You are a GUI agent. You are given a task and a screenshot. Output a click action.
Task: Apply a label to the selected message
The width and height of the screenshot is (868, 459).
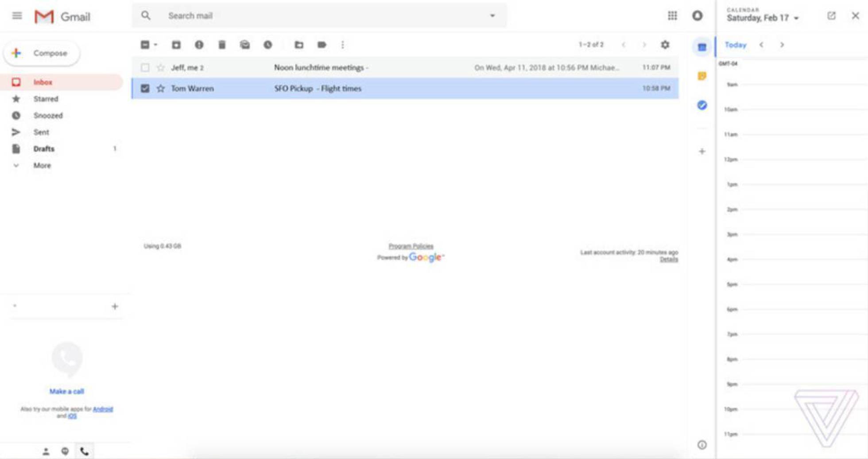point(322,44)
